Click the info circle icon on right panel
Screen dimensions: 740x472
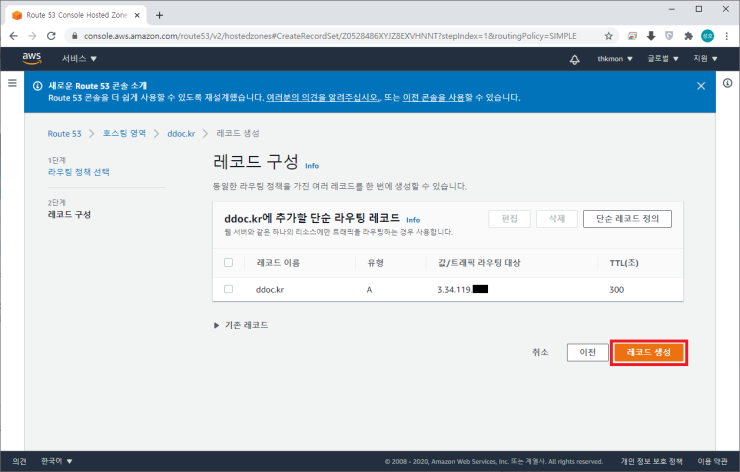pyautogui.click(x=727, y=83)
